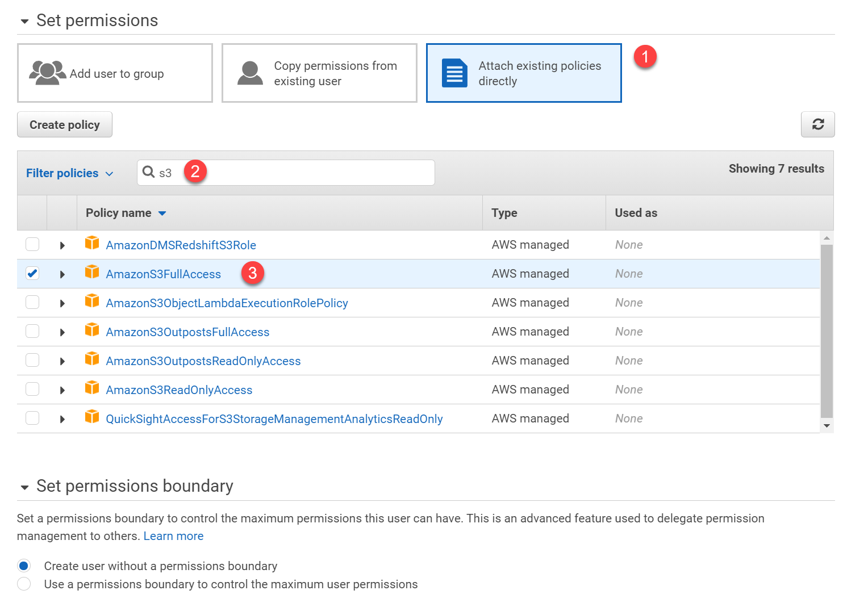Click the policy search field containing s3
Viewport: 868px width, 607px height.
(x=286, y=173)
